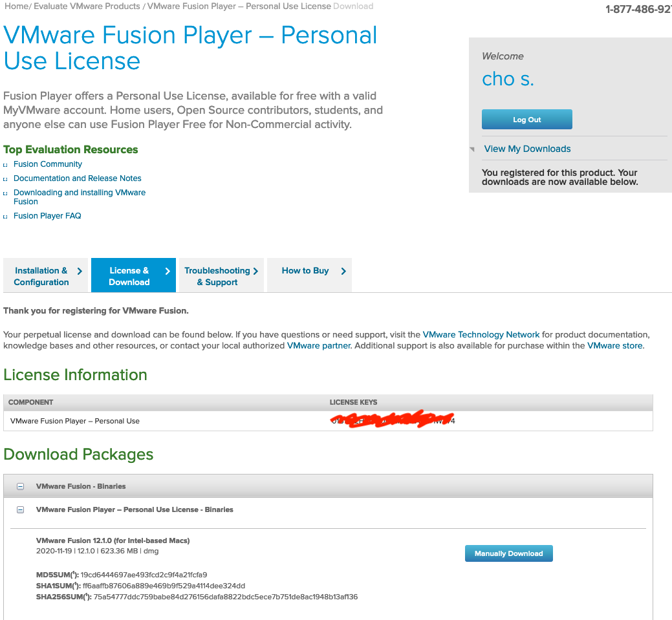Click bullet icon beside Fusion Player FAQ
This screenshot has width=672, height=620.
5,217
